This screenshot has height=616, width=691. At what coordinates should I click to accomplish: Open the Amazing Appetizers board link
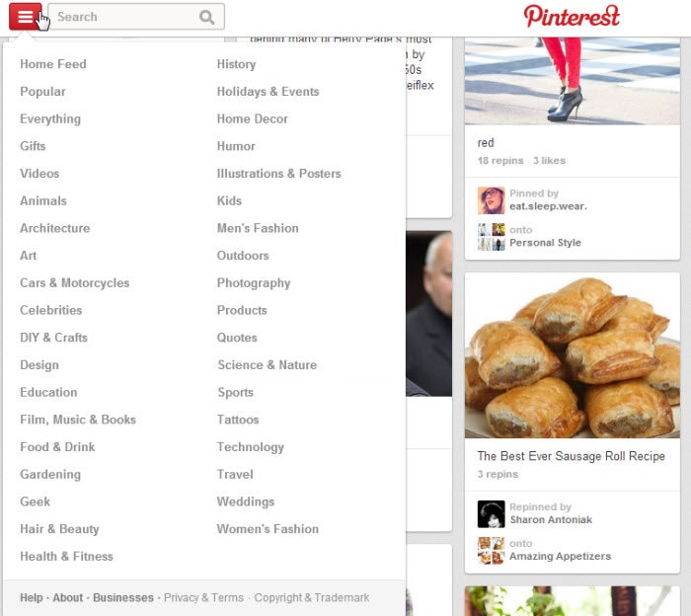point(560,557)
